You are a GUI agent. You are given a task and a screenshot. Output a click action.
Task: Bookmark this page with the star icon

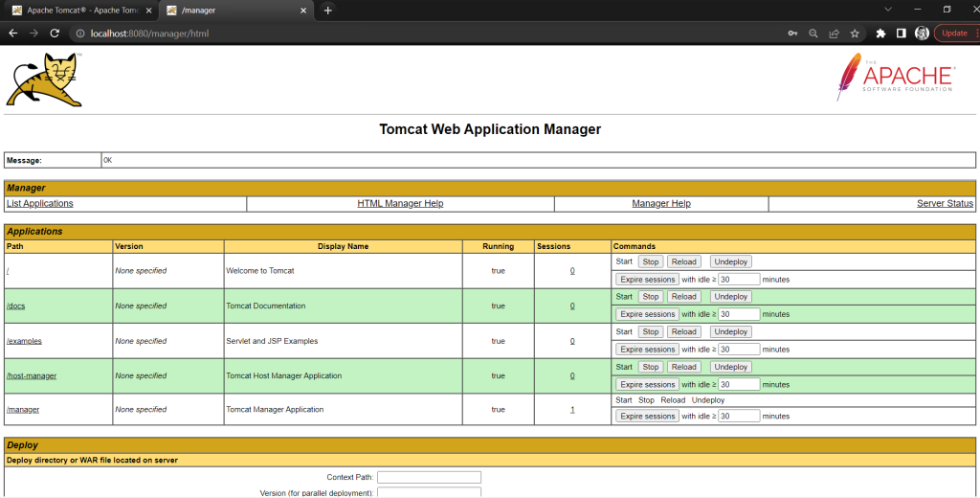(855, 34)
